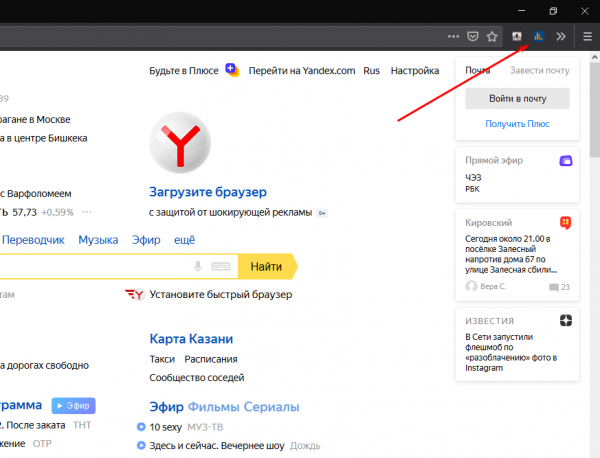Click Вера С. author avatar
The image size is (600, 458).
click(471, 286)
